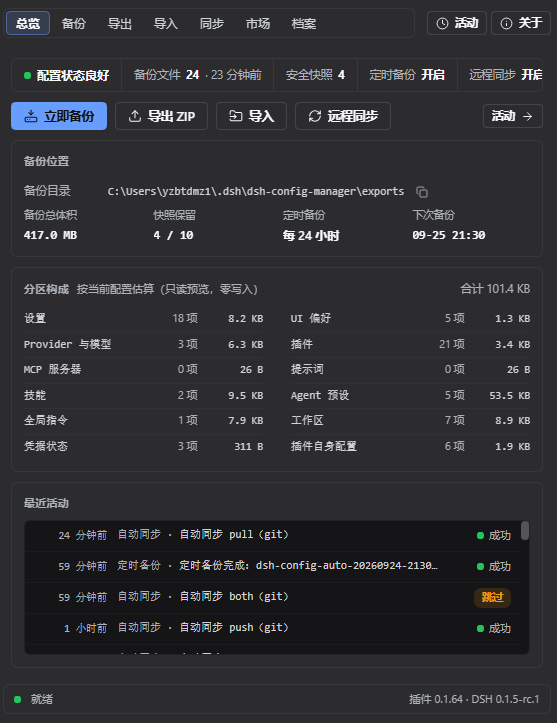The height and width of the screenshot is (723, 557).
Task: Select the 设置 partition row
Action: [143, 318]
